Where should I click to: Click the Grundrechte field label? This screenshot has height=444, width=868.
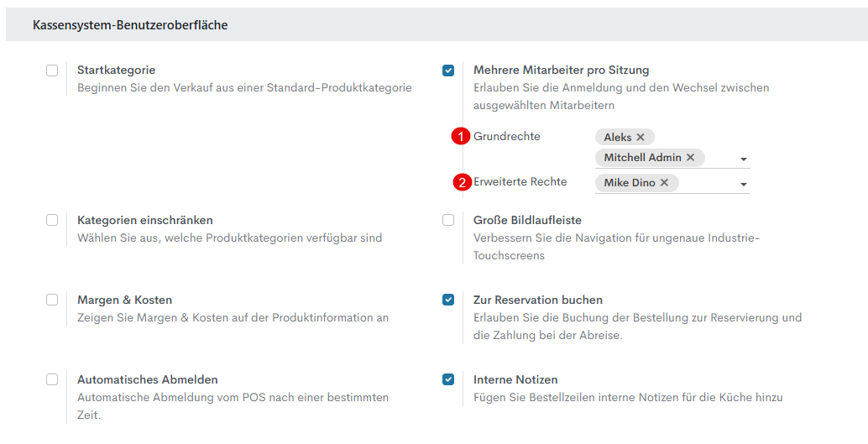pos(507,136)
